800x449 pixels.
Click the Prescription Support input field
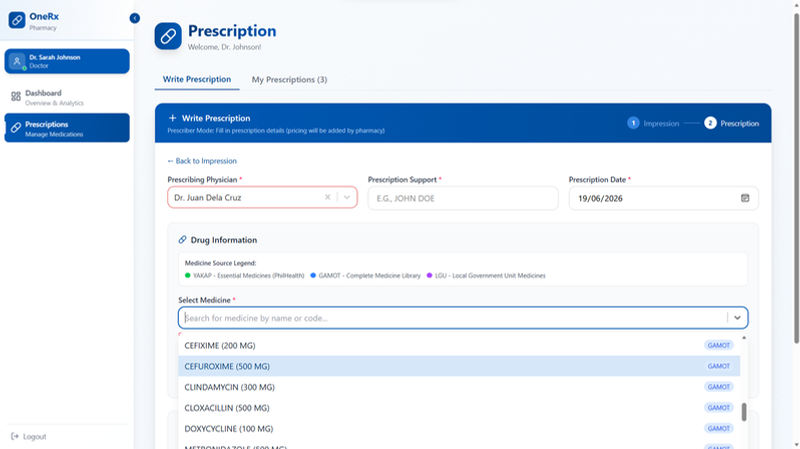click(x=463, y=198)
